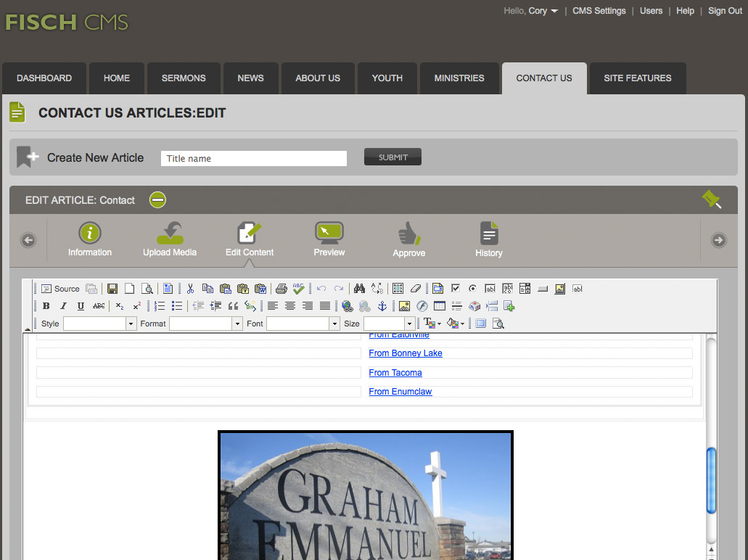Open the Size dropdown
The height and width of the screenshot is (560, 748).
pyautogui.click(x=389, y=324)
